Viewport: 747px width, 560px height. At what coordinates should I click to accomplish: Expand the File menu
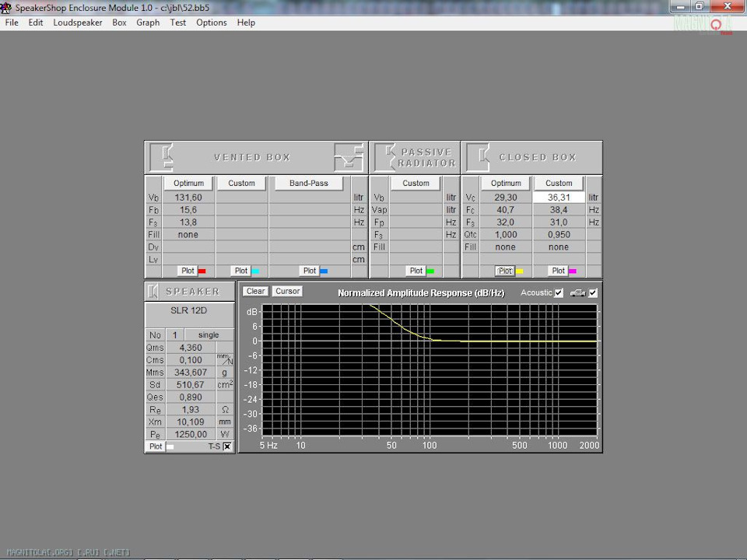click(12, 23)
